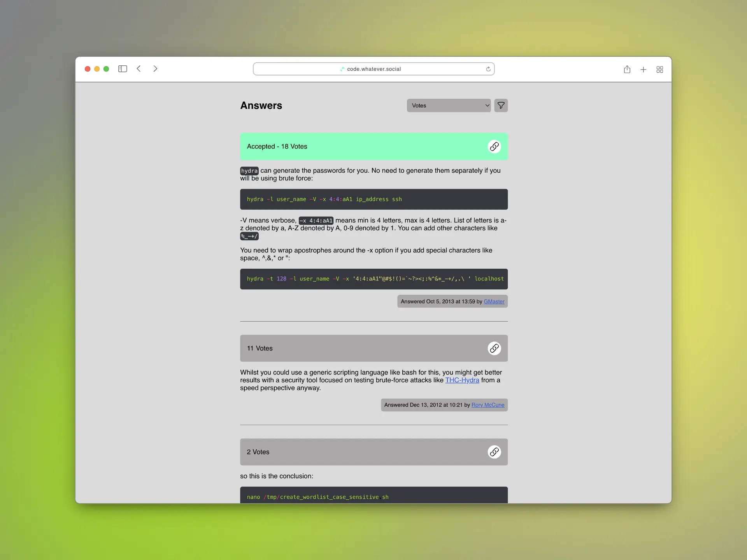Click the code.whatever.social address bar
This screenshot has height=560, width=747.
[373, 69]
